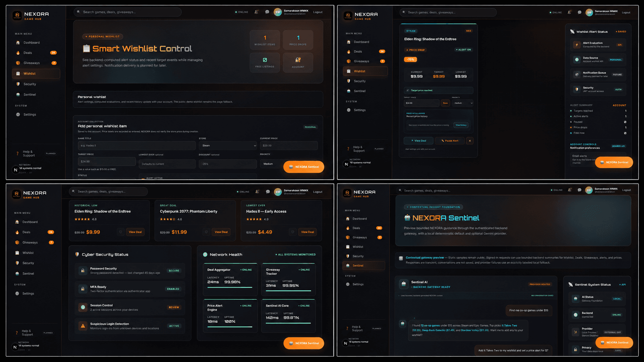The image size is (644, 362).
Task: Click the Current Price field in add form
Action: tap(289, 145)
